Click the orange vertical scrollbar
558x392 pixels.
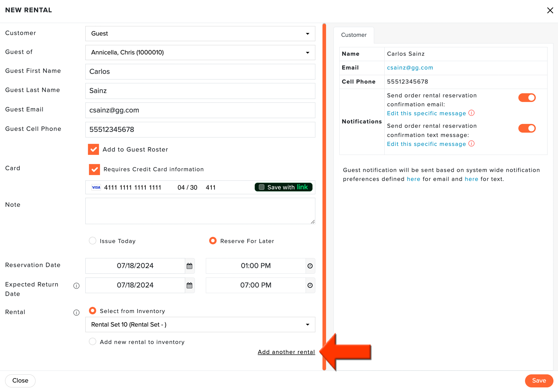coord(324,197)
